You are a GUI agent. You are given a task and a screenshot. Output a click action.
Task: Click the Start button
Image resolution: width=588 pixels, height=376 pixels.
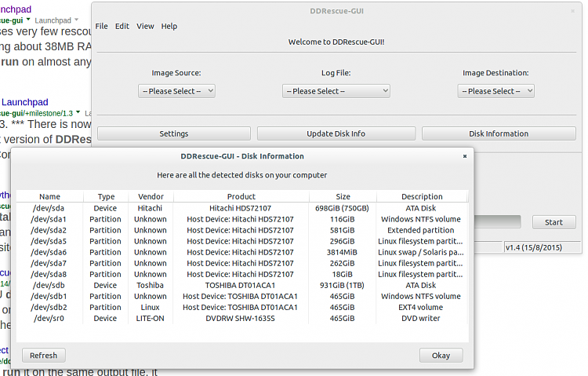[554, 222]
